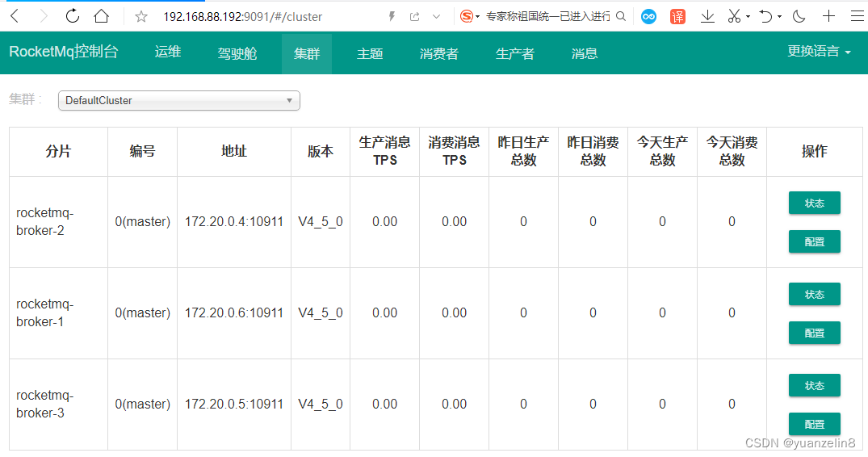Viewport: 868px width, 457px height.
Task: Expand the address bar dropdown chevron
Action: (437, 16)
